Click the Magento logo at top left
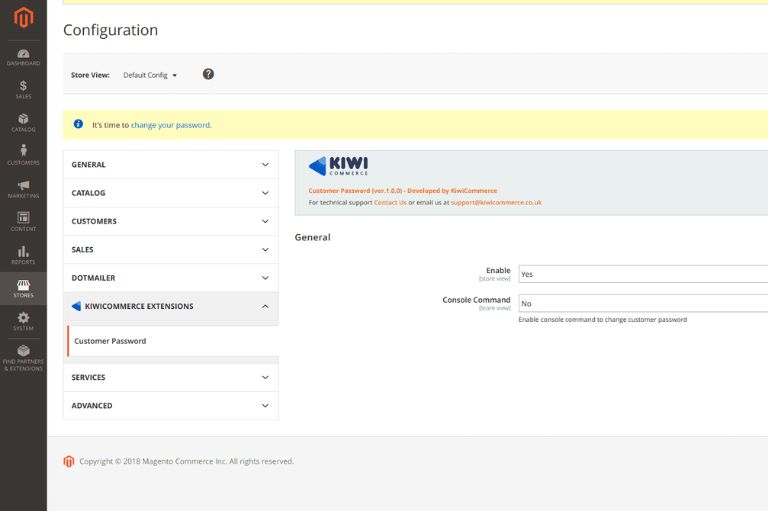 (23, 17)
